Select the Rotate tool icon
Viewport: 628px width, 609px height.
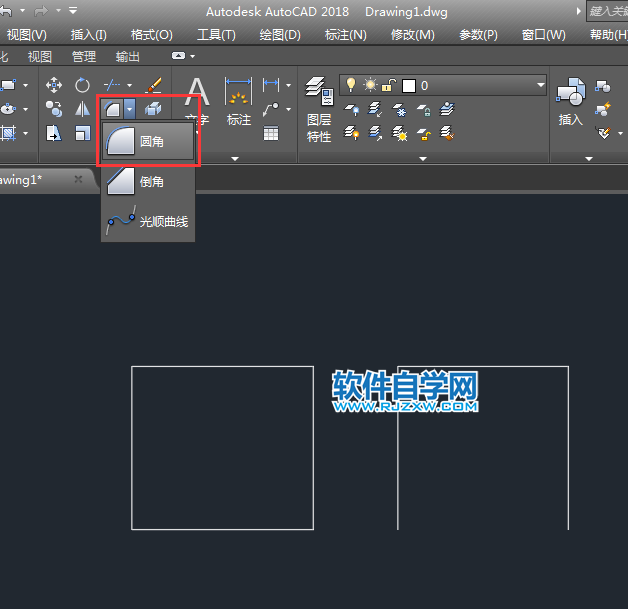tap(82, 86)
